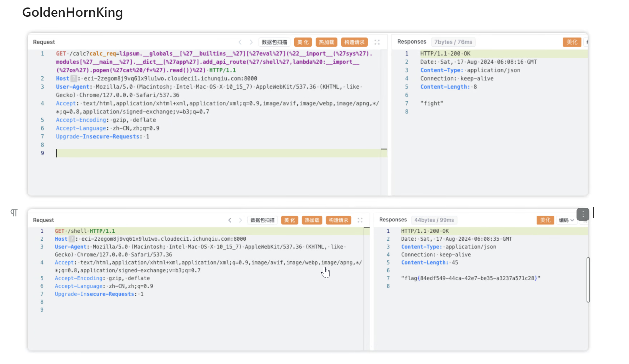This screenshot has height=364, width=629.
Task: Click the paragraph mark icon
Action: click(14, 213)
